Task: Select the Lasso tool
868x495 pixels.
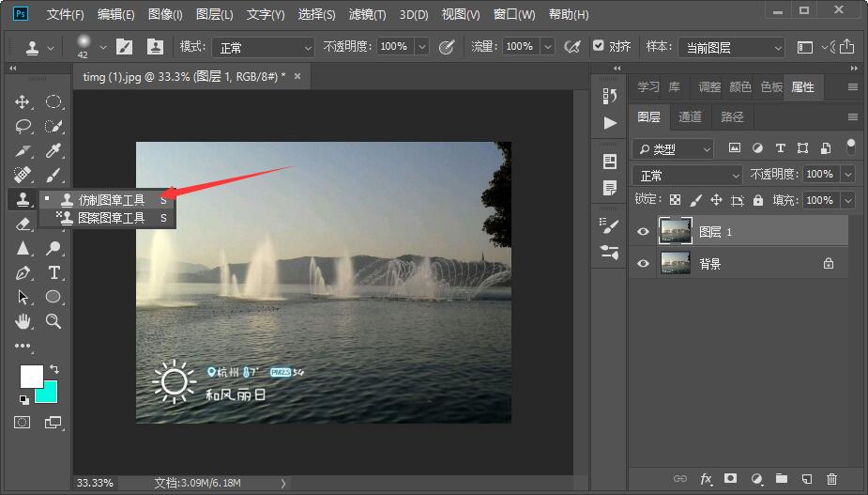Action: (x=23, y=127)
